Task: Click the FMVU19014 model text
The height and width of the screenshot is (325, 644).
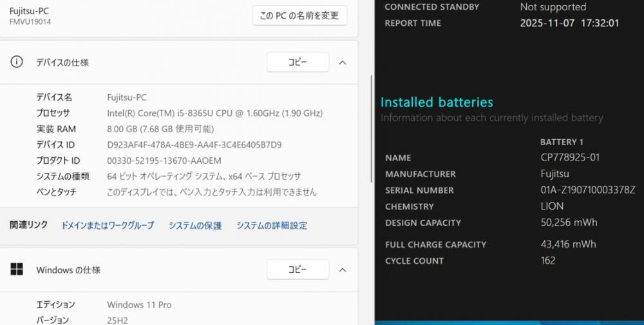Action: 30,22
